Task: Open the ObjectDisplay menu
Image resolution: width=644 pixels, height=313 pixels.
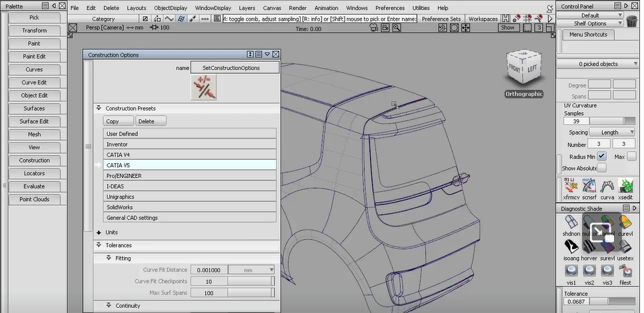Action: pos(171,8)
